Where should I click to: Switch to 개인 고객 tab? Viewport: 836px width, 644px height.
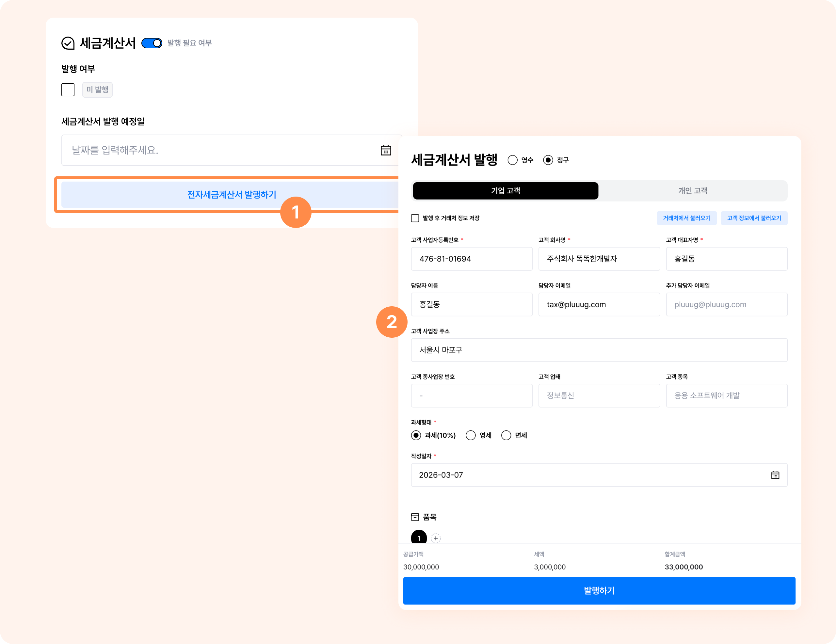(692, 191)
